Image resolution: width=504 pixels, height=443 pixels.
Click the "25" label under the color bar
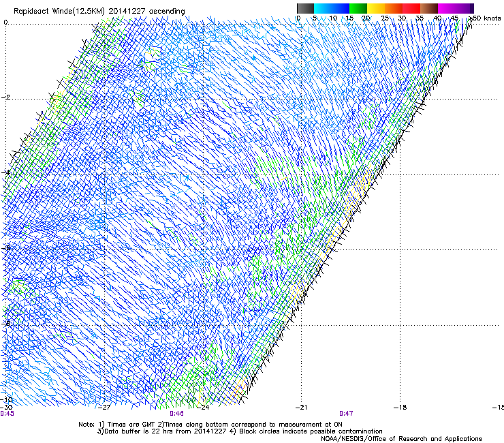384,18
